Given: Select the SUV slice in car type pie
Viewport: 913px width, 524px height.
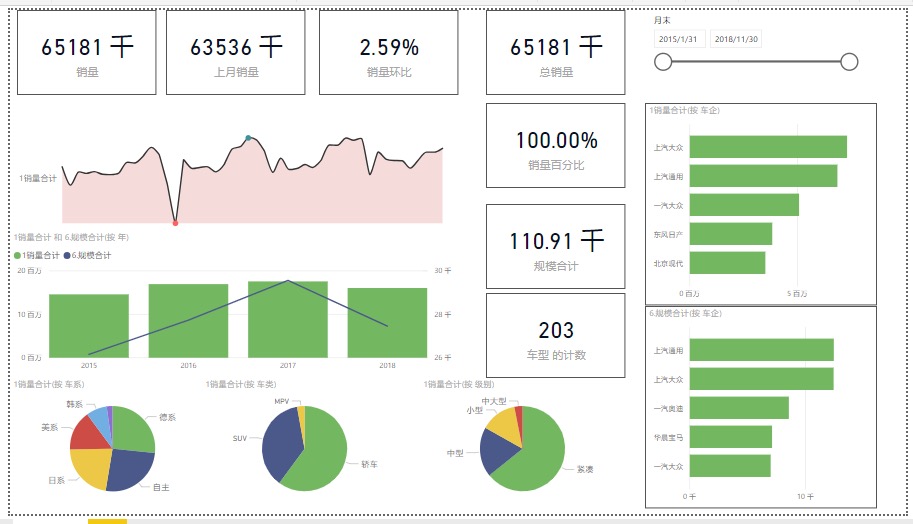Looking at the screenshot, I should coord(279,444).
